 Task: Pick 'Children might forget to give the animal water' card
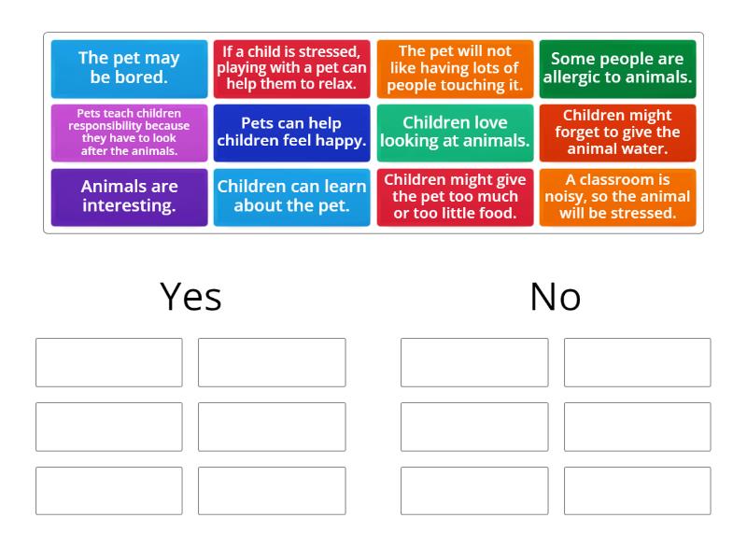point(617,133)
